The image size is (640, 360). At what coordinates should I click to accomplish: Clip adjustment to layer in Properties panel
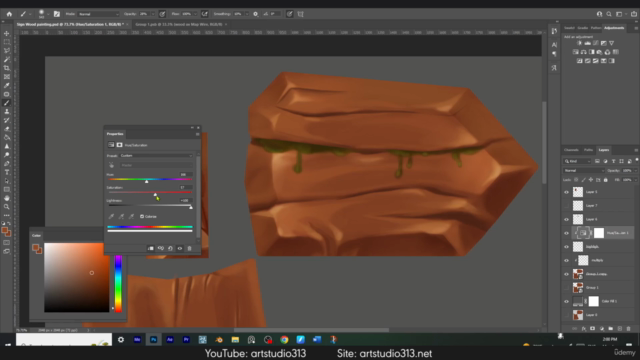coord(151,248)
